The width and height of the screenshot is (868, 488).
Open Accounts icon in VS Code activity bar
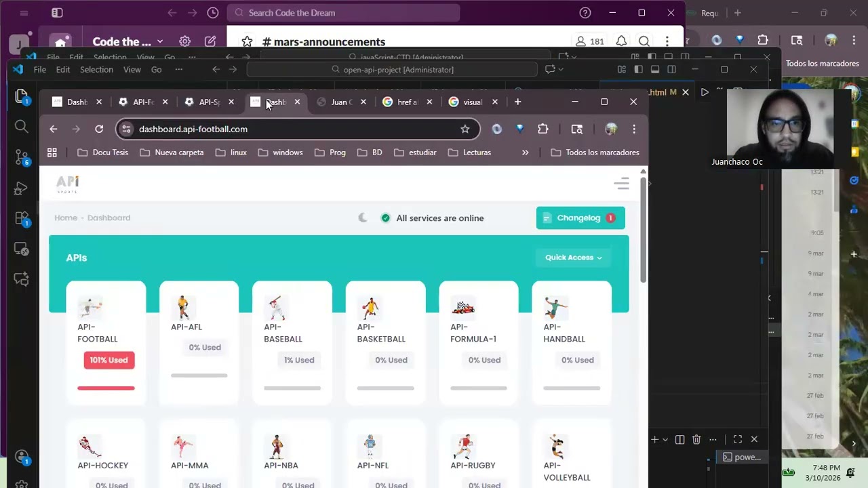pos(21,457)
